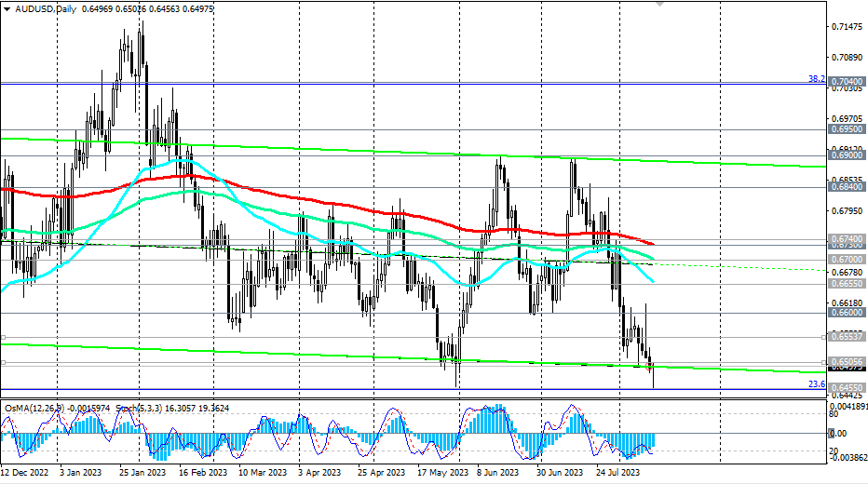The width and height of the screenshot is (868, 484).
Task: Click the 8 Jun 2023 date label
Action: pyautogui.click(x=498, y=472)
